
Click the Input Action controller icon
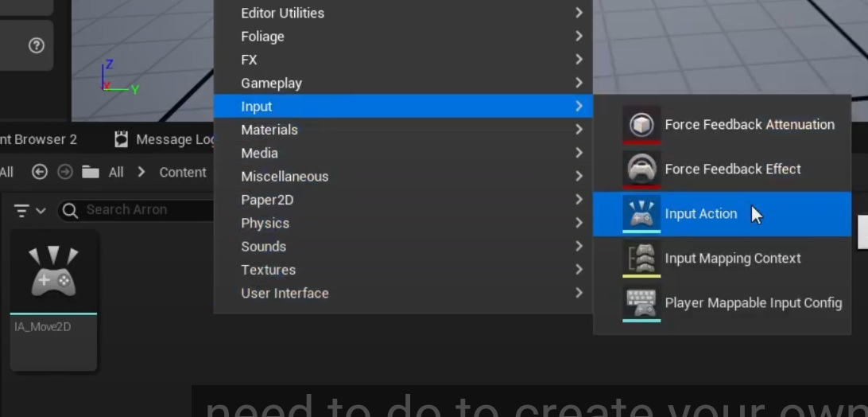(x=641, y=214)
